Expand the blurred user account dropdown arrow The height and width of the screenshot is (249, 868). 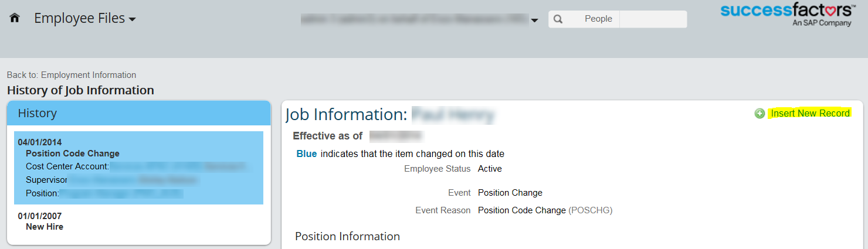point(534,21)
